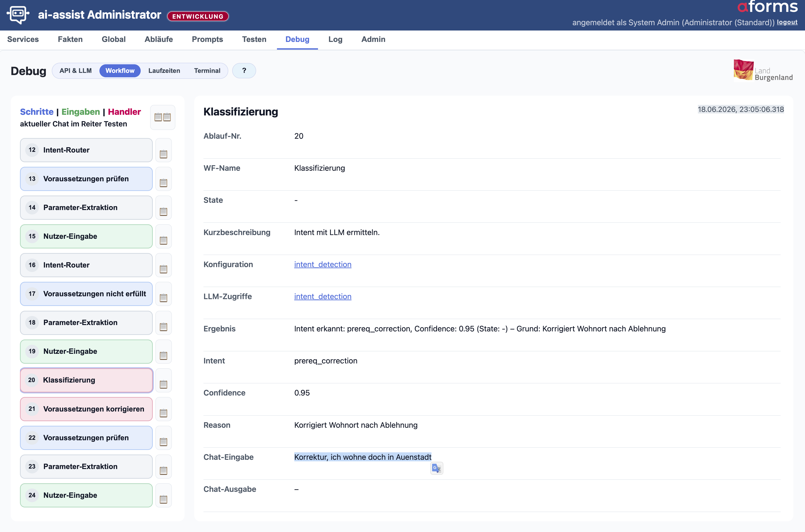This screenshot has width=805, height=532.
Task: Click the Eingaben filter heading
Action: click(x=81, y=112)
